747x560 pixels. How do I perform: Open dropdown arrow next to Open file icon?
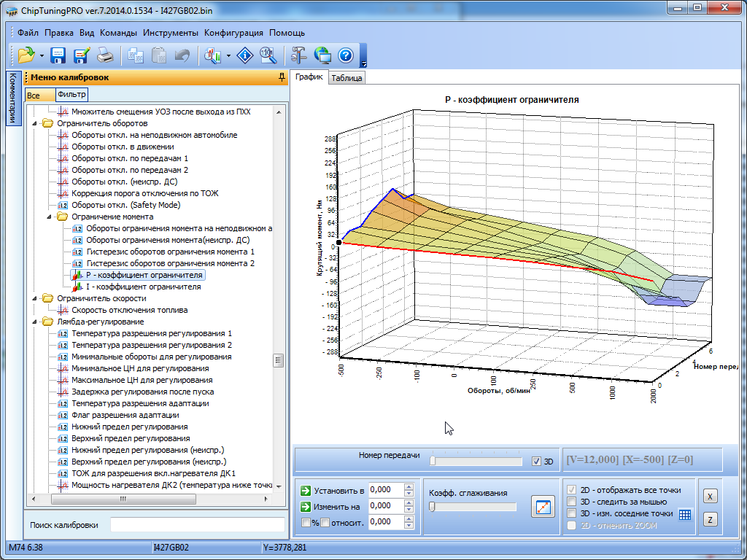click(x=42, y=55)
